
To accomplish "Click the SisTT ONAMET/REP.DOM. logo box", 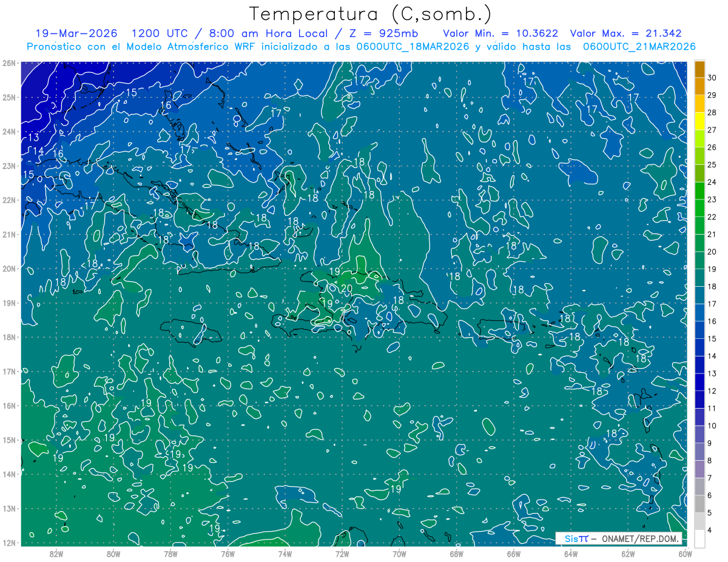I will (x=619, y=538).
